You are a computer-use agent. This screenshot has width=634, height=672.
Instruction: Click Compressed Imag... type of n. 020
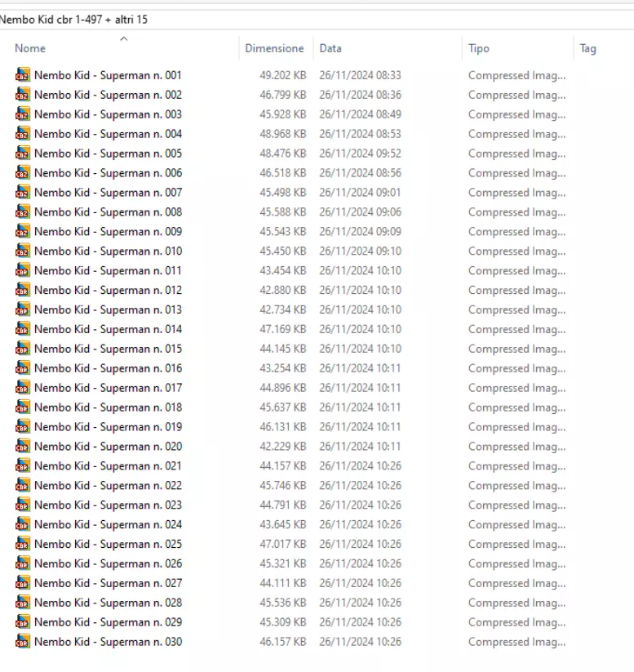pyautogui.click(x=517, y=447)
